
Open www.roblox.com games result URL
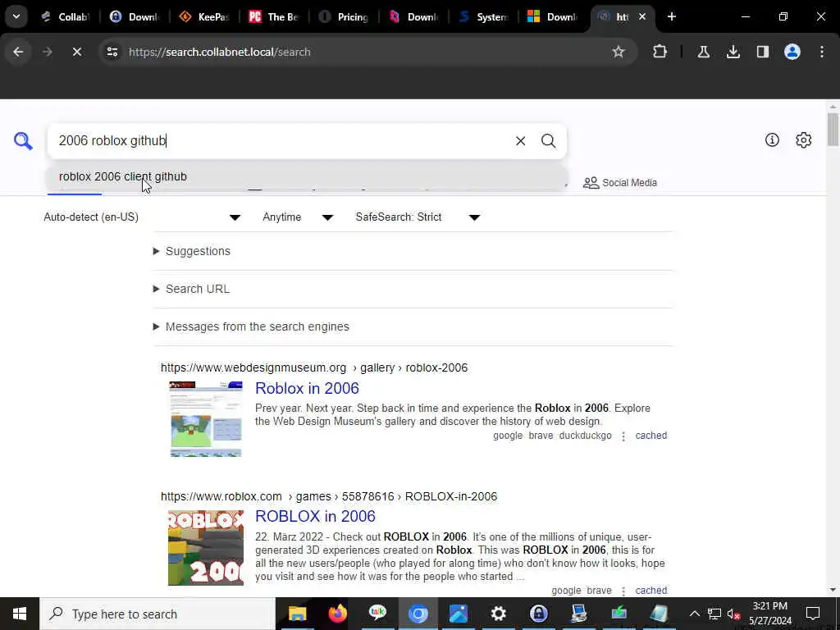click(329, 496)
